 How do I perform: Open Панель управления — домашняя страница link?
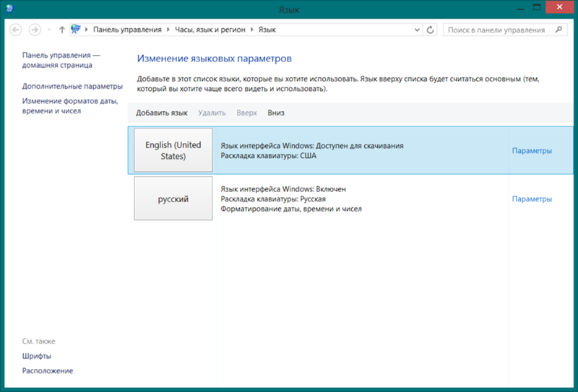click(61, 60)
